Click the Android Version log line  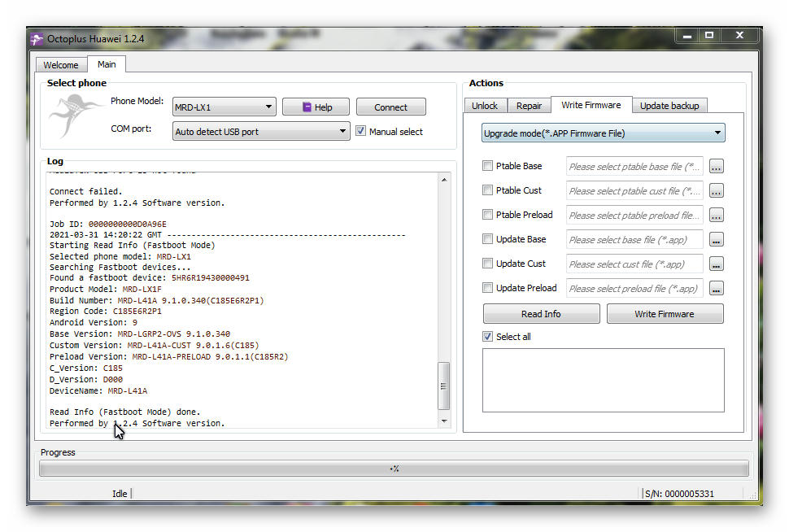(x=93, y=323)
